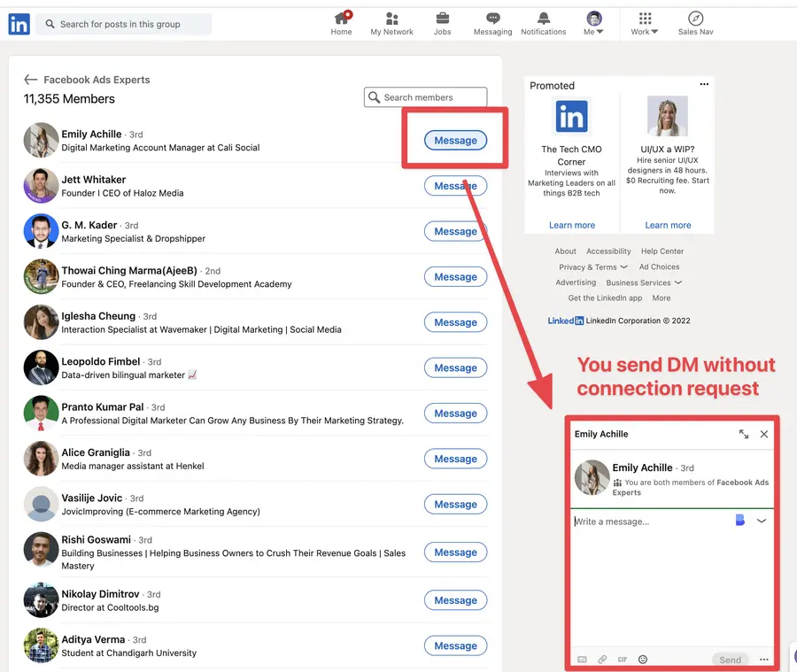Click the image icon in the message toolbar
This screenshot has width=797, height=672.
tap(583, 660)
